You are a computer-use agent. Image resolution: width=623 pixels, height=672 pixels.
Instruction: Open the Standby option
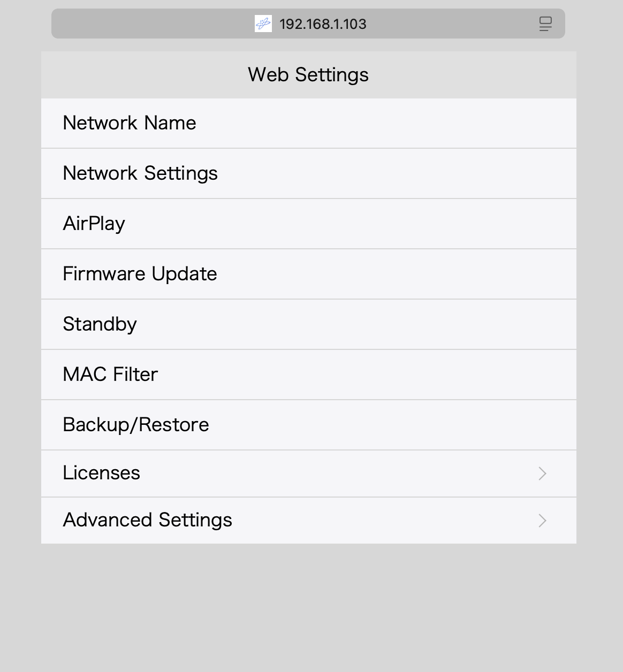[x=100, y=324]
